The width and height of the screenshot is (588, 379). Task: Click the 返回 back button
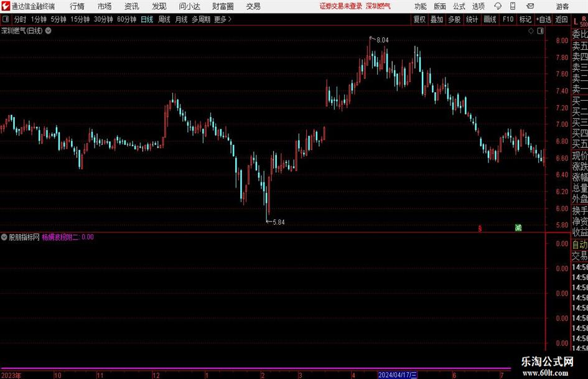tap(561, 19)
